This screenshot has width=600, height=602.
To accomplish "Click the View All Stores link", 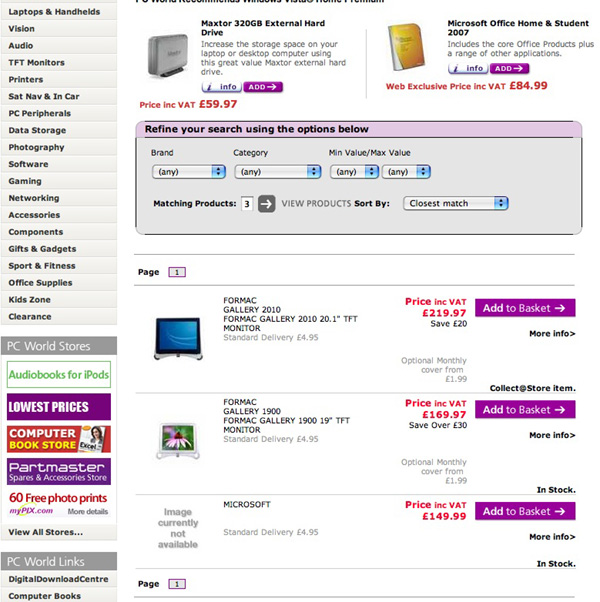I will (x=45, y=533).
